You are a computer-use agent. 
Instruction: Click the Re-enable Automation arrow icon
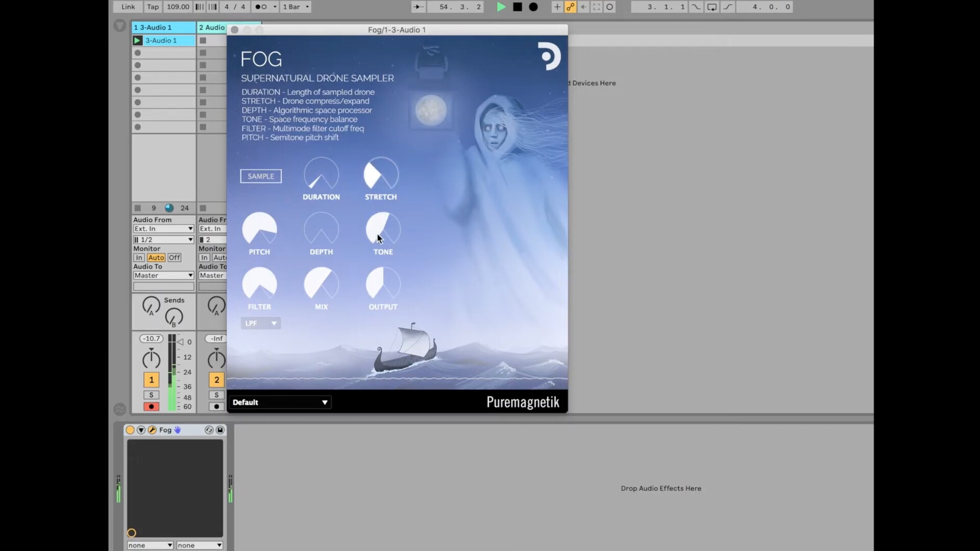coord(583,7)
